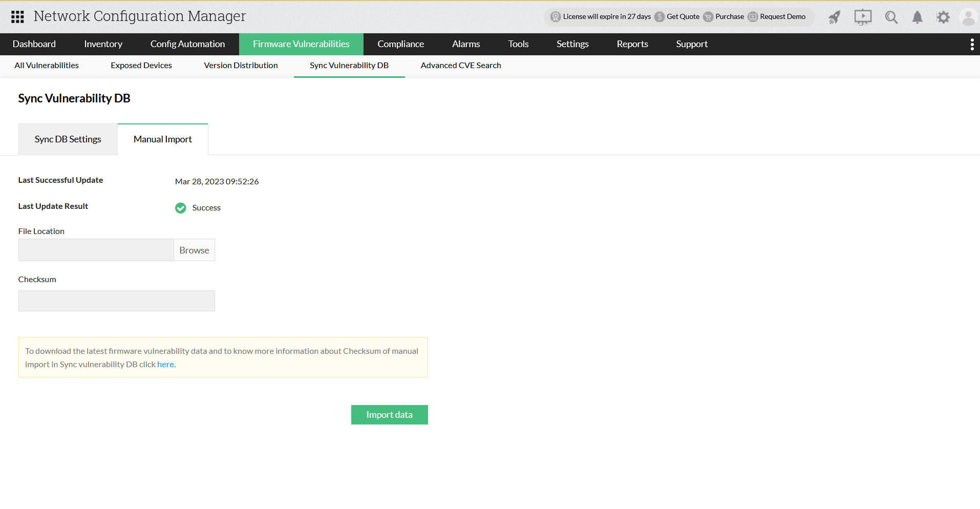Click the green success checkmark icon
Image resolution: width=980 pixels, height=509 pixels.
pyautogui.click(x=181, y=208)
